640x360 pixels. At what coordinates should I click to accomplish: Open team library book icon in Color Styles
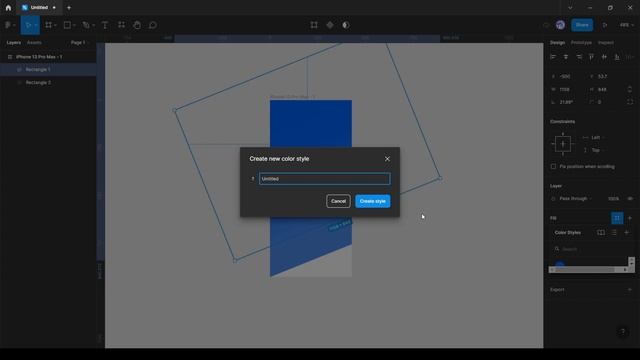coord(601,233)
